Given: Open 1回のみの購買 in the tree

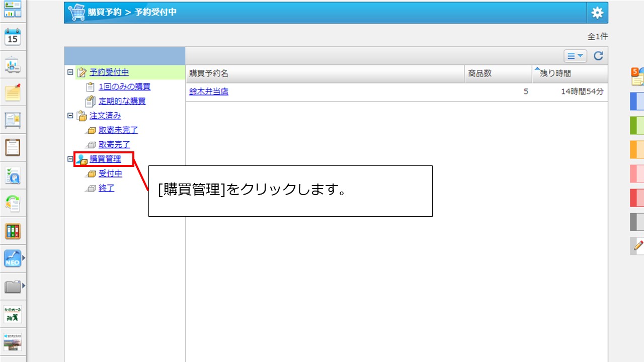Looking at the screenshot, I should [125, 86].
